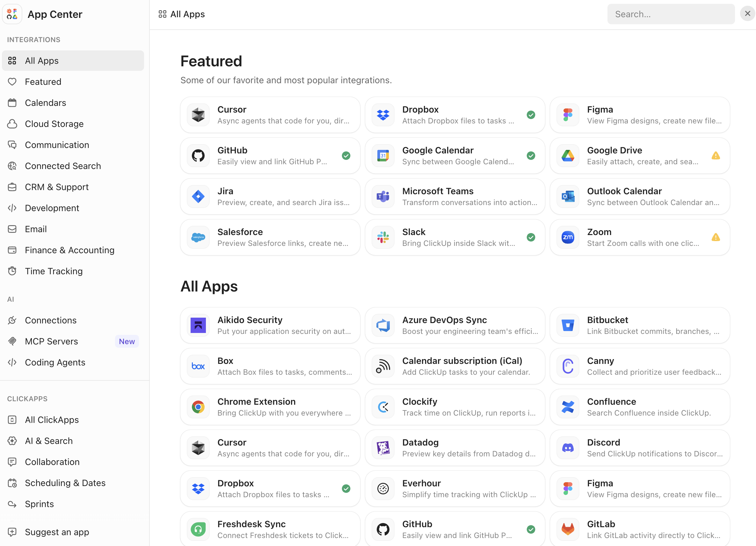Open Sprints ClickApps

(x=73, y=504)
